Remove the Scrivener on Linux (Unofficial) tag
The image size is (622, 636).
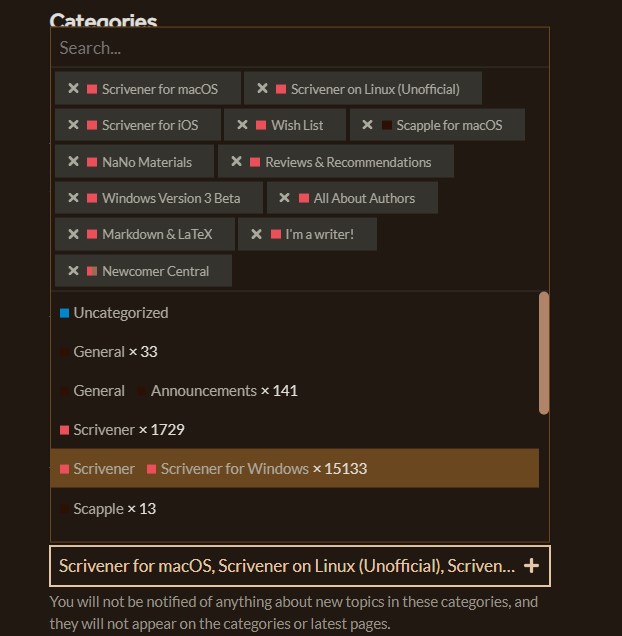tap(262, 88)
